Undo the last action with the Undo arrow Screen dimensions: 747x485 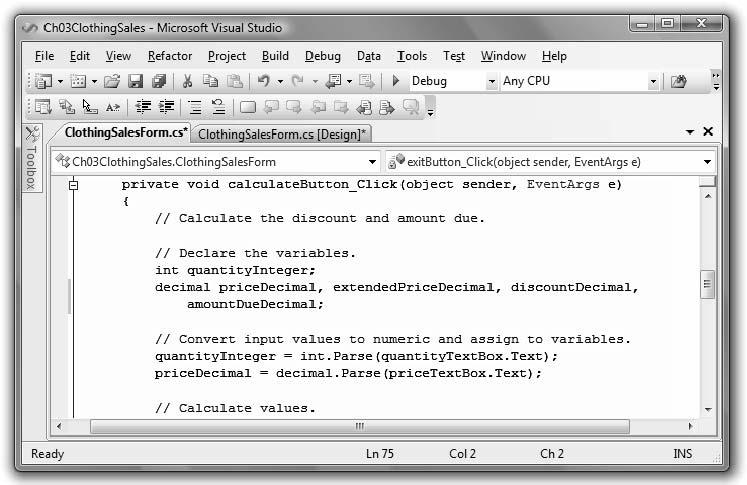[263, 81]
